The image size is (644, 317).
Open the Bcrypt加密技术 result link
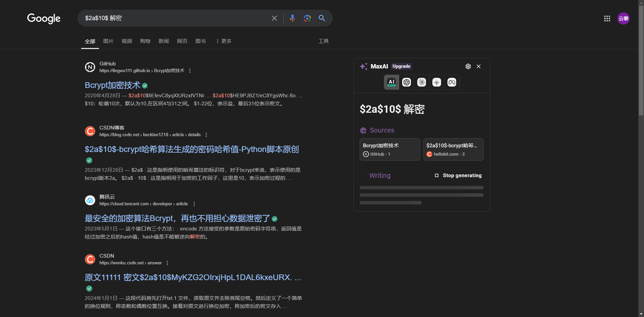(112, 85)
